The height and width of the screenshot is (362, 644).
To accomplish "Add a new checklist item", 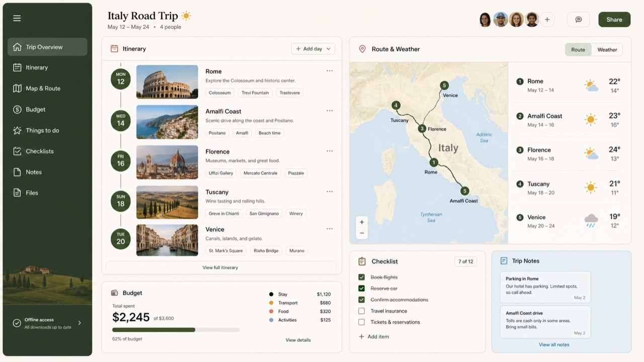I will coord(373,336).
